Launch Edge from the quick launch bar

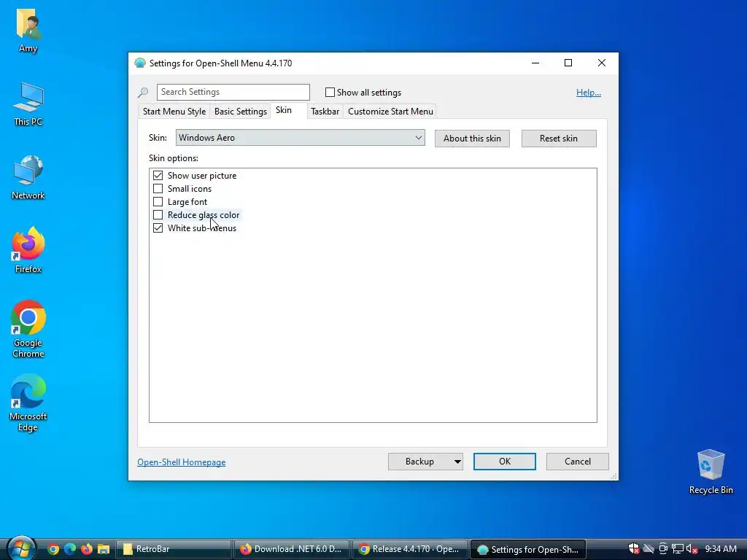70,549
